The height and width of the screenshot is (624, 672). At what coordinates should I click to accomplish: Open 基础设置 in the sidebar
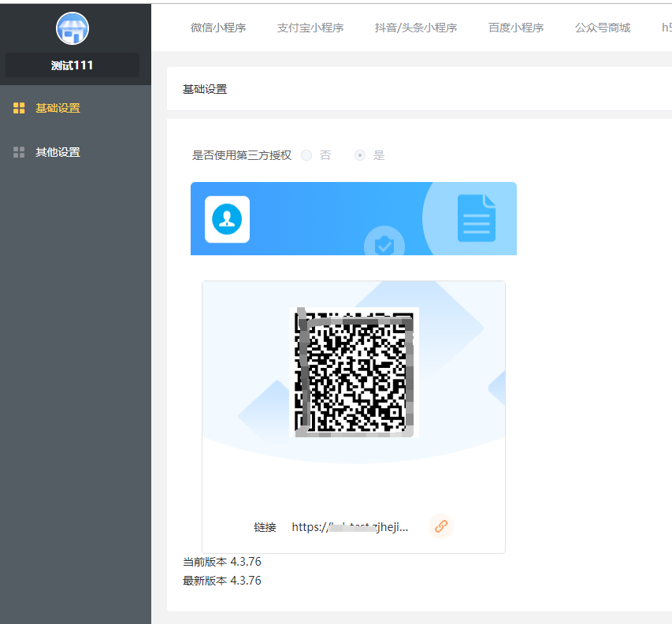coord(58,108)
